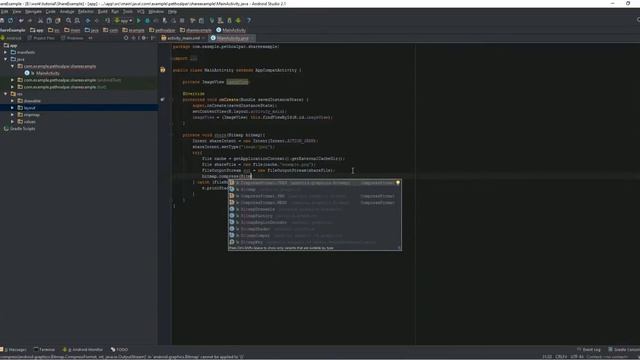Screen dimensions: 640x360
Task: Select MainActivity in project tree
Action: [x=47, y=73]
